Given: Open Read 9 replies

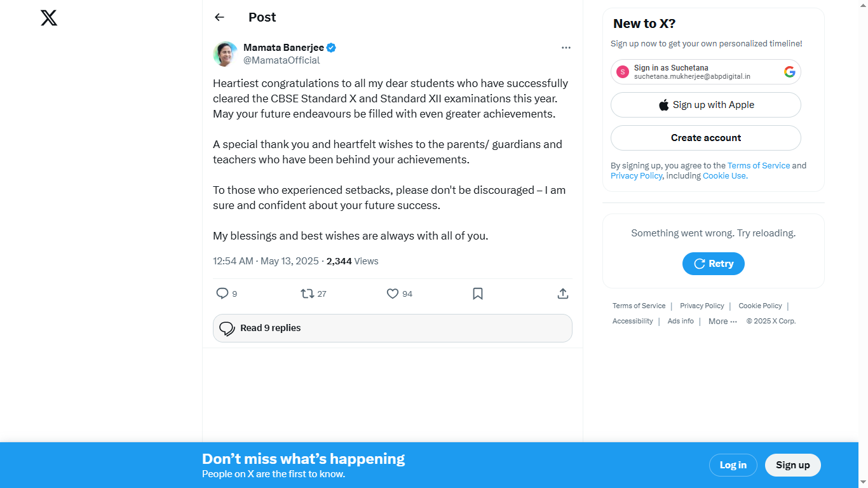Looking at the screenshot, I should (x=392, y=328).
